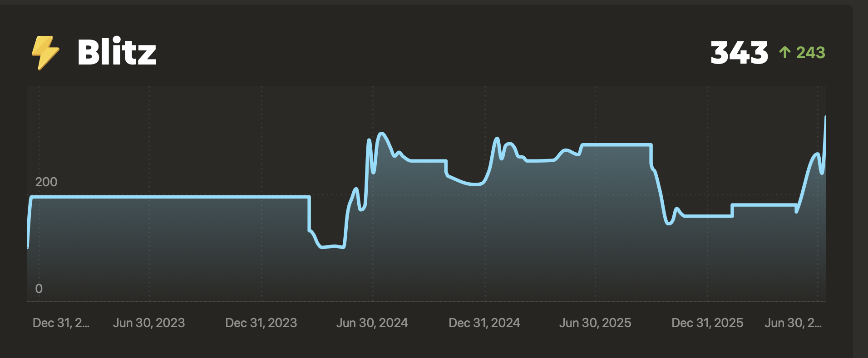Image resolution: width=868 pixels, height=358 pixels.
Task: Click the truncated last Jun 30 date label
Action: (793, 323)
